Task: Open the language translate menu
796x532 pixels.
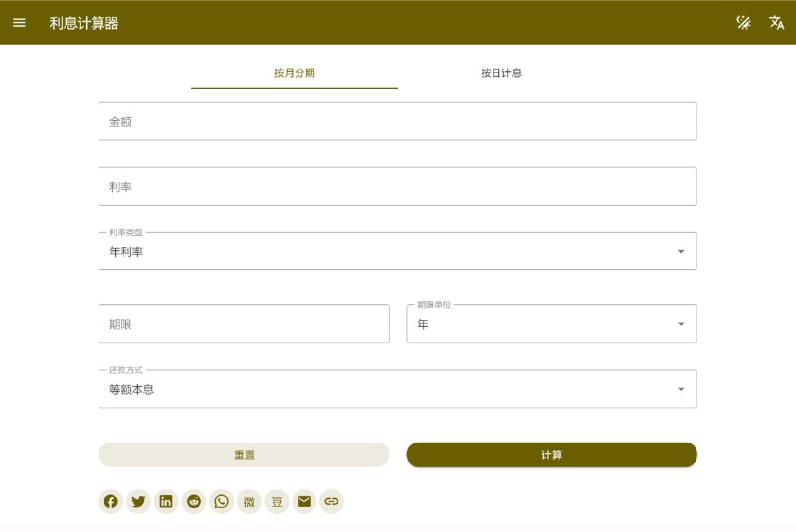Action: (x=777, y=23)
